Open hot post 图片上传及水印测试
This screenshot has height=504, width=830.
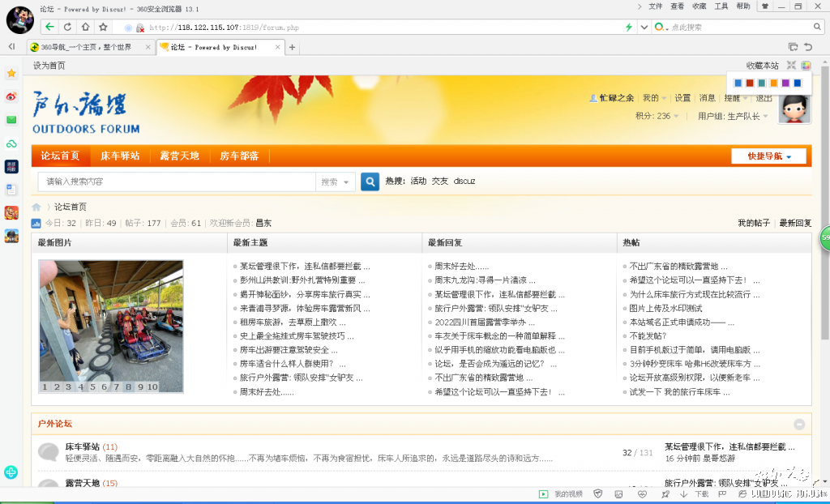pyautogui.click(x=665, y=308)
